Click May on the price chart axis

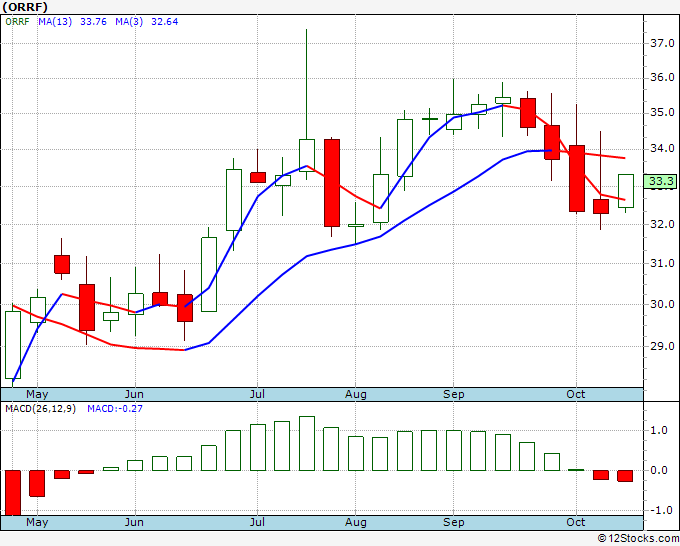37,394
